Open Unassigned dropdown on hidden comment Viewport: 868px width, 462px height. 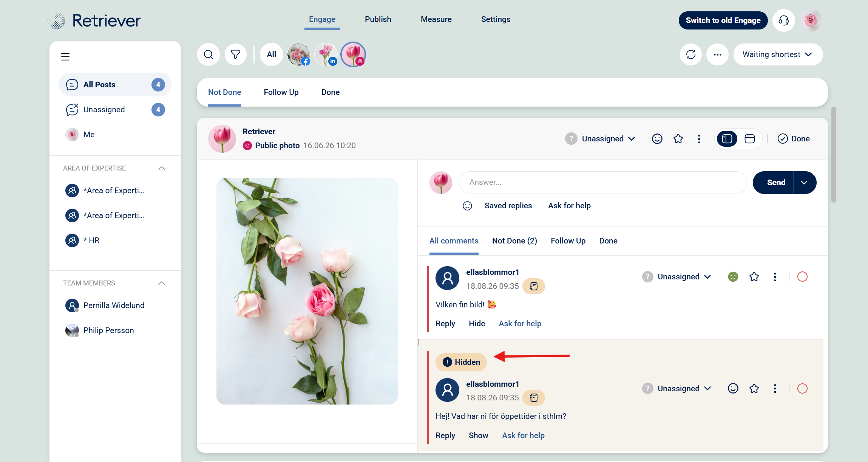click(677, 388)
